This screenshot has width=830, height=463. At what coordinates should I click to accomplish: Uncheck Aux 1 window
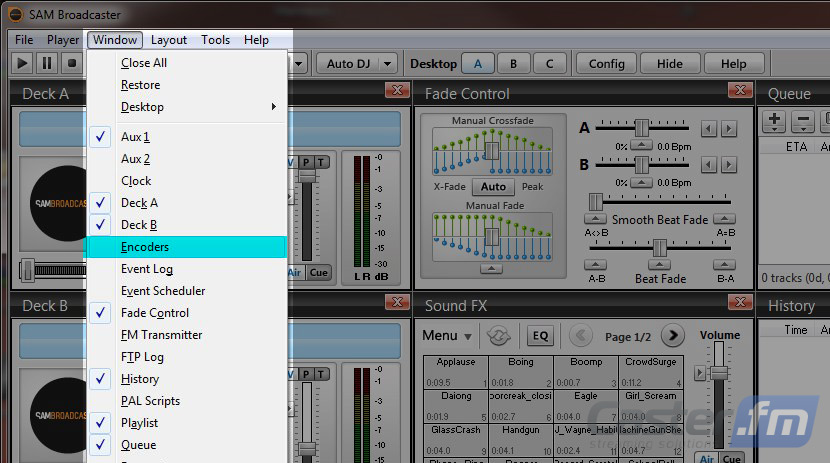pos(100,137)
